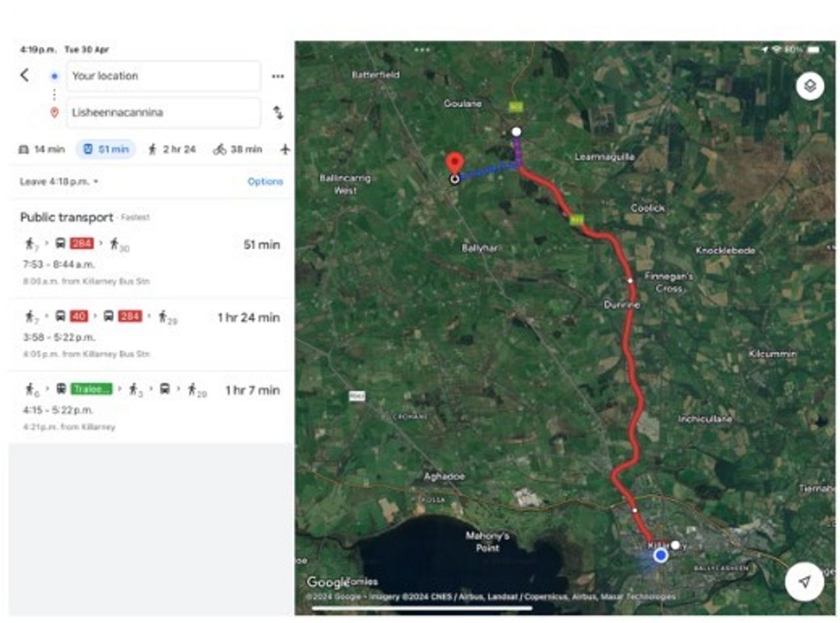Tap the back arrow icon

point(24,75)
